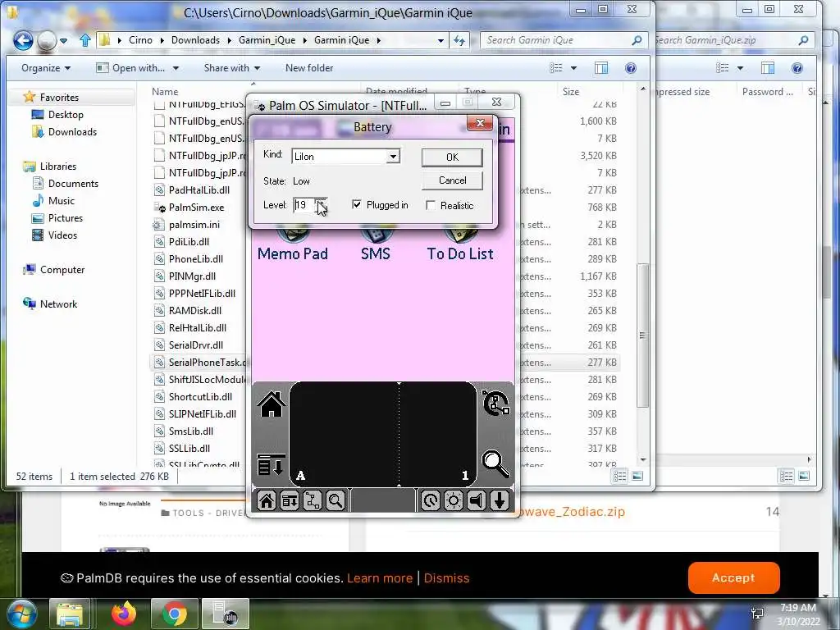840x630 pixels.
Task: Tap the clock button in Palm status bar
Action: coord(430,501)
